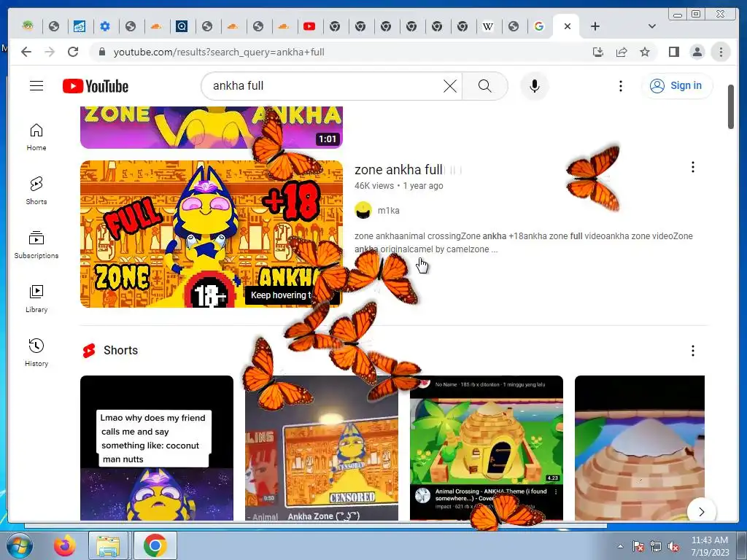The width and height of the screenshot is (747, 560).
Task: Open a new browser tab
Action: 595,26
